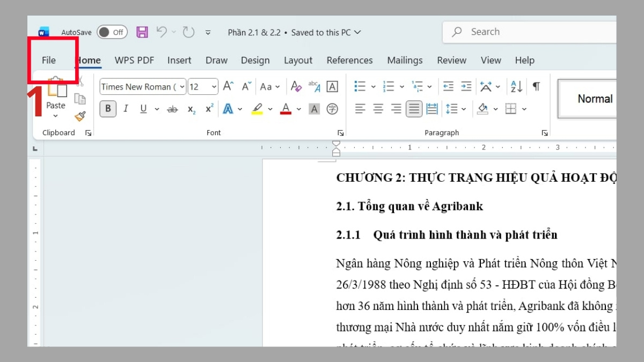Viewport: 644px width, 362px height.
Task: Click the Save icon on Quick Access Toolbar
Action: [x=142, y=32]
